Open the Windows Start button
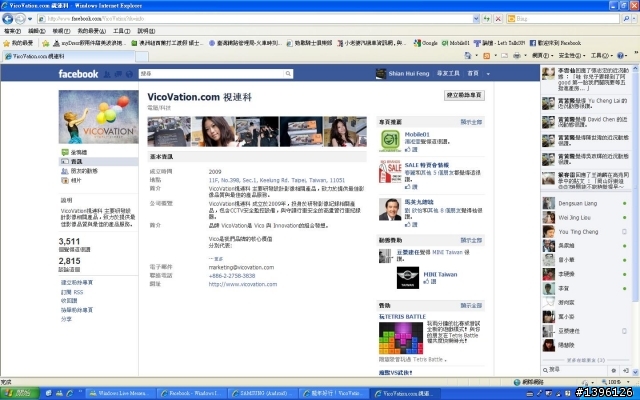 [x=19, y=393]
